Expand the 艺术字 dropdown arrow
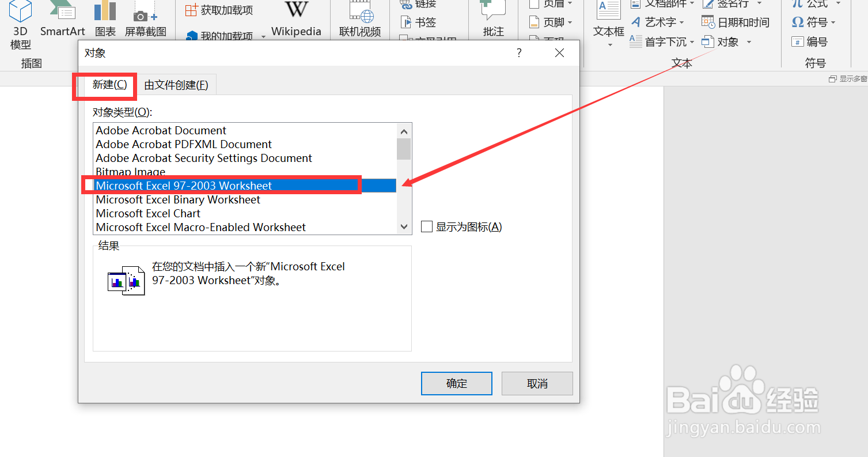This screenshot has height=457, width=868. (681, 22)
